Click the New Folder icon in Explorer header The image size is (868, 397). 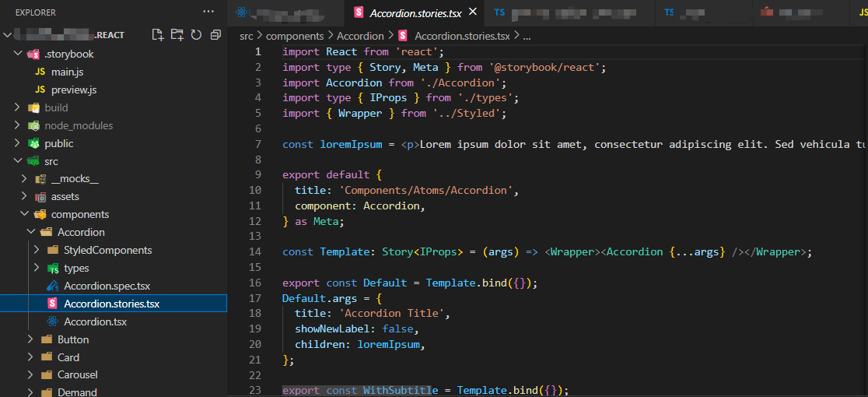(x=177, y=35)
